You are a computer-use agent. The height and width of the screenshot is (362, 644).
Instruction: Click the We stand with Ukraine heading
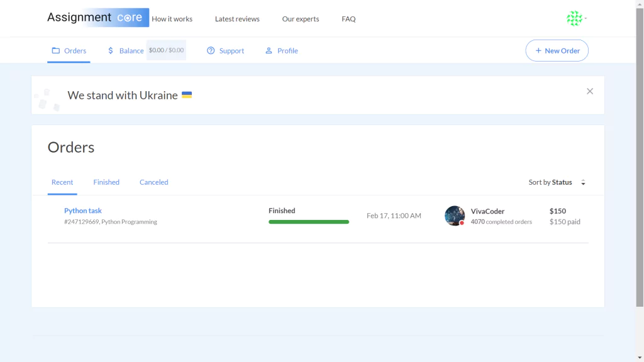123,96
